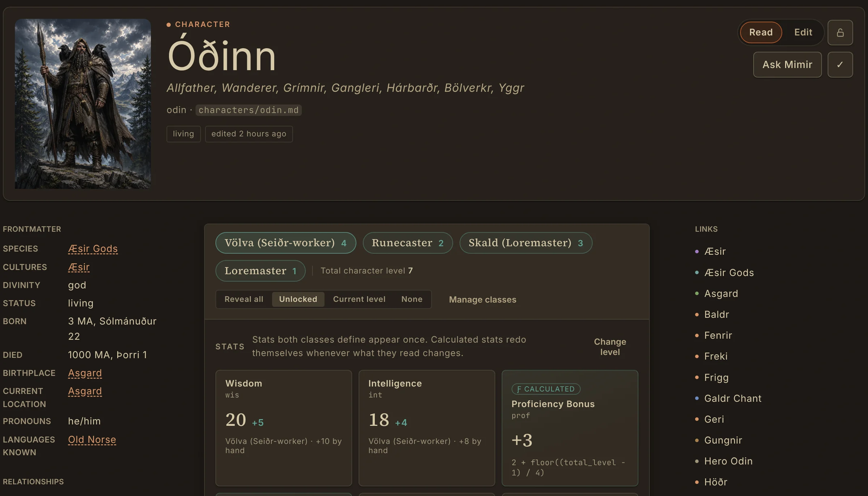Open Geri in Links list

(714, 420)
